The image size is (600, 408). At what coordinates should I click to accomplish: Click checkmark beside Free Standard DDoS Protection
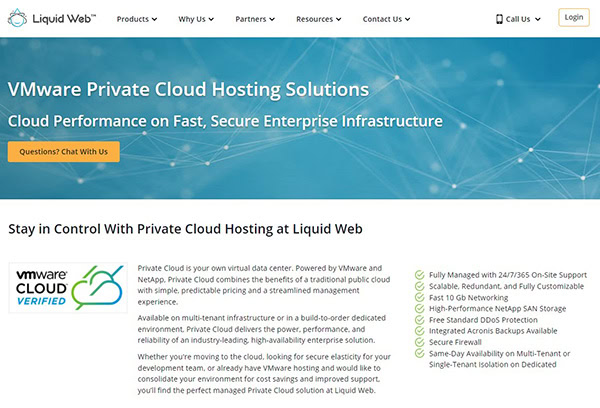(x=419, y=322)
